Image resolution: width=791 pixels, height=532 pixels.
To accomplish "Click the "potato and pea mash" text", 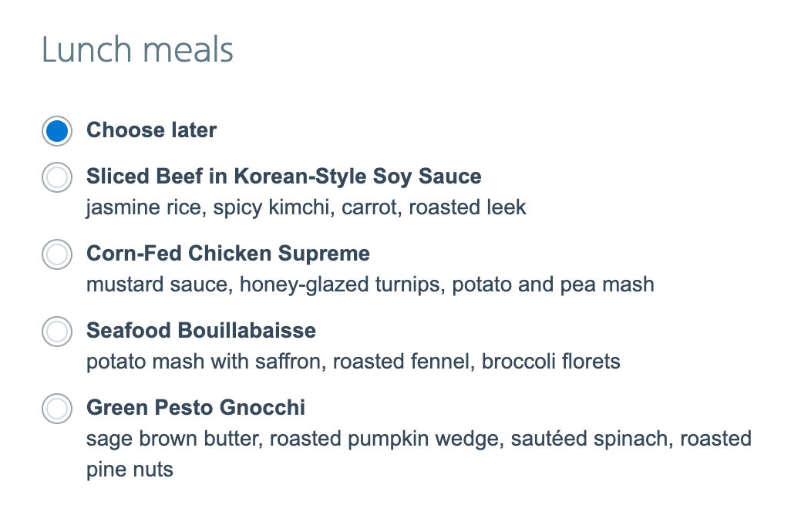I will (553, 285).
